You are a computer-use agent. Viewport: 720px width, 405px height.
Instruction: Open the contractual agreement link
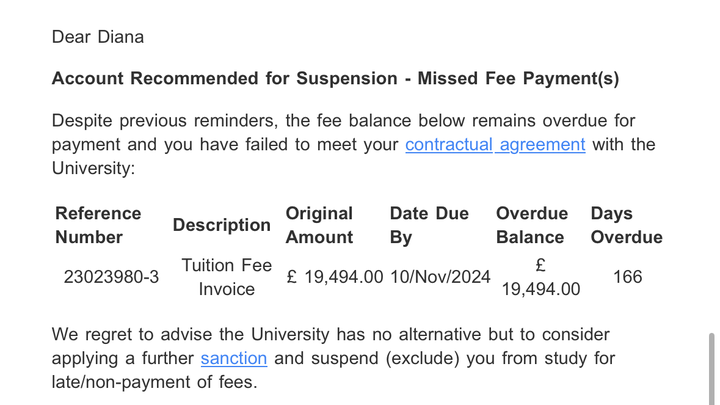[x=495, y=145]
